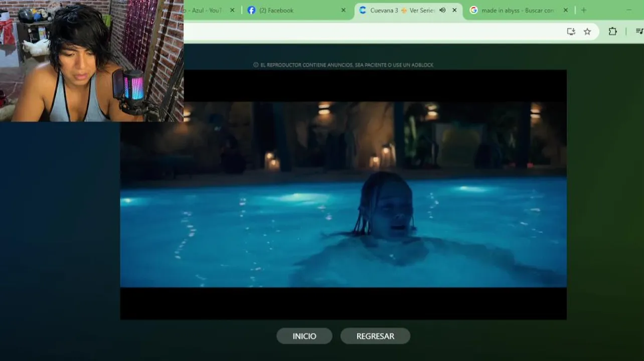
Task: Open a new browser tab
Action: [583, 10]
